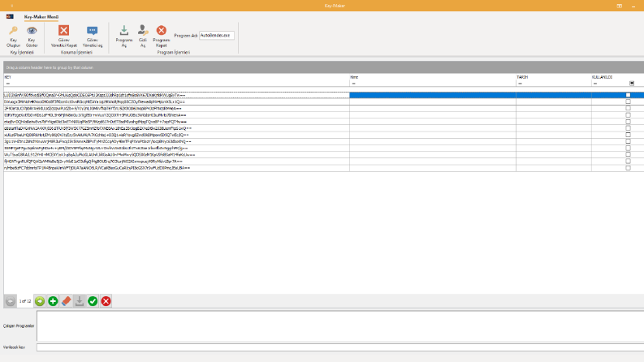
Task: Go to next record with green arrow
Action: tap(40, 301)
